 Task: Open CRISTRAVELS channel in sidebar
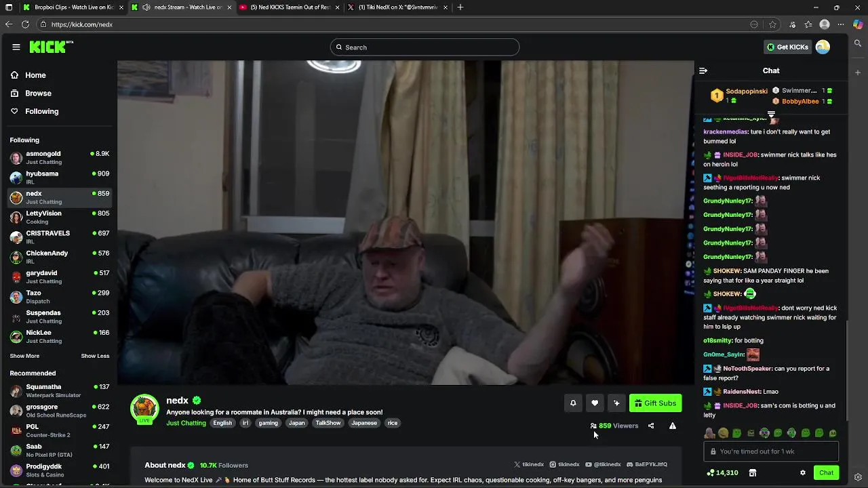point(60,237)
